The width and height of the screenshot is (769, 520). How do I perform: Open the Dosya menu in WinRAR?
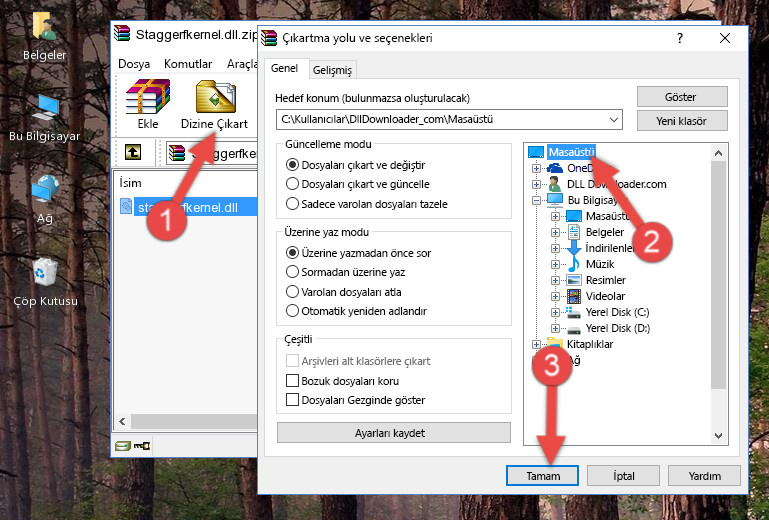(x=134, y=64)
